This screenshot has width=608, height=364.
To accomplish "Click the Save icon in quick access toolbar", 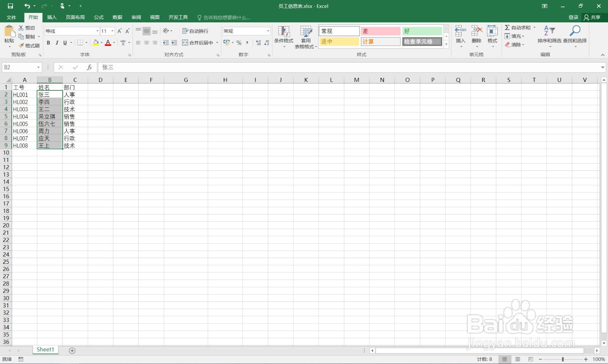I will [x=10, y=6].
